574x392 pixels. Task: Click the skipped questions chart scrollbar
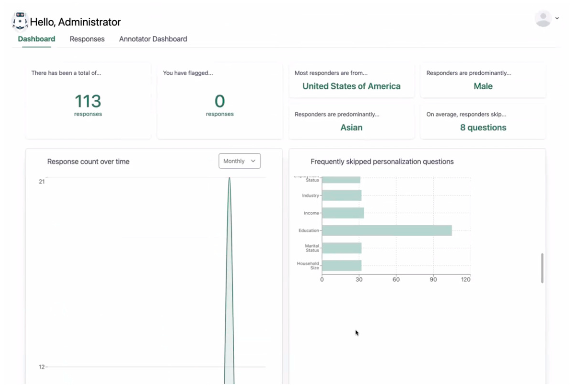[x=542, y=268]
